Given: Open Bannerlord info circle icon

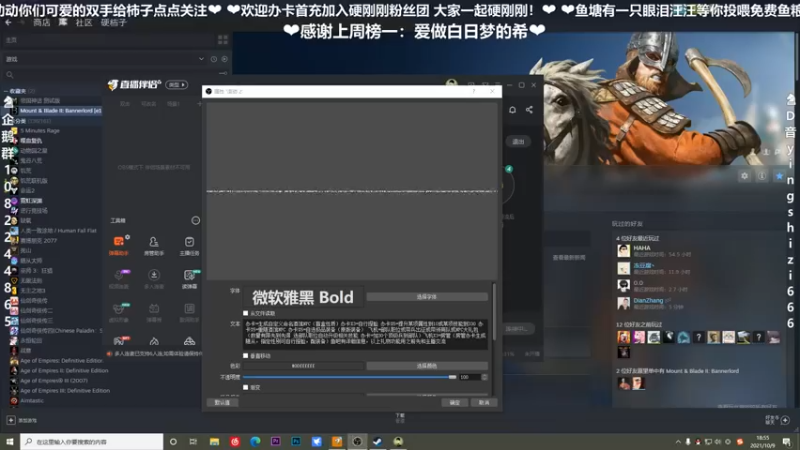Looking at the screenshot, I should coord(762,176).
